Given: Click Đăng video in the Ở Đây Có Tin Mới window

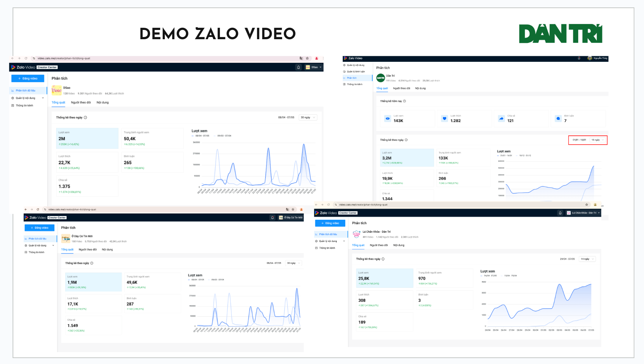Looking at the screenshot, I should click(x=40, y=228).
